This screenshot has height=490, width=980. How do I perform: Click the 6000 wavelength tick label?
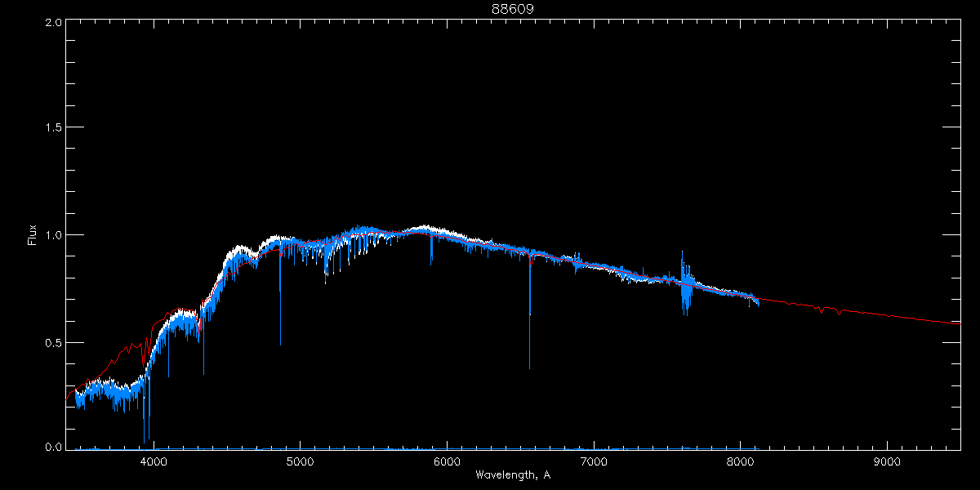[447, 461]
